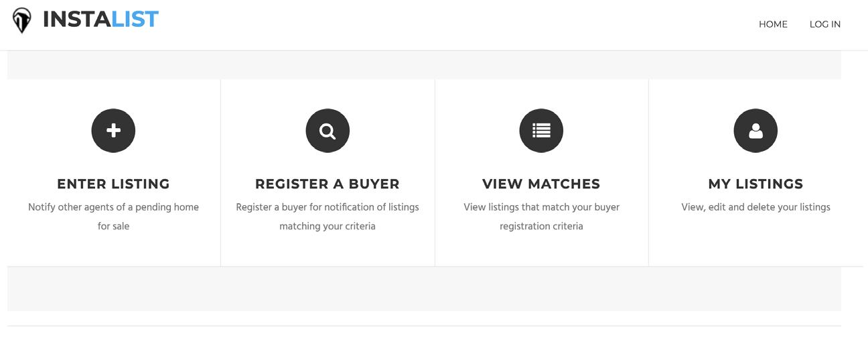This screenshot has width=868, height=340.
Task: Click the "for sale" text line
Action: [x=113, y=226]
